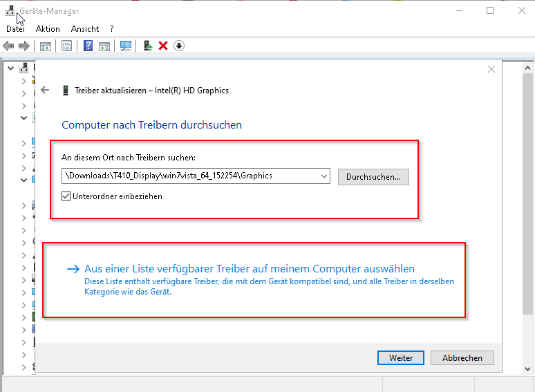Click the 'Computer nach Treibern durchsuchen' heading
Viewport: 535px width, 392px height.
[x=151, y=125]
